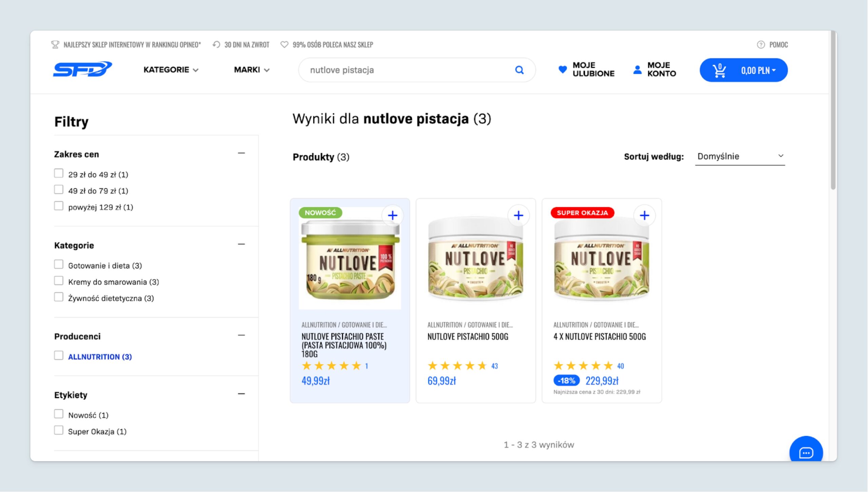Add Nutlove Pistachio Paste 180g with plus icon
Image resolution: width=868 pixels, height=492 pixels.
click(392, 215)
